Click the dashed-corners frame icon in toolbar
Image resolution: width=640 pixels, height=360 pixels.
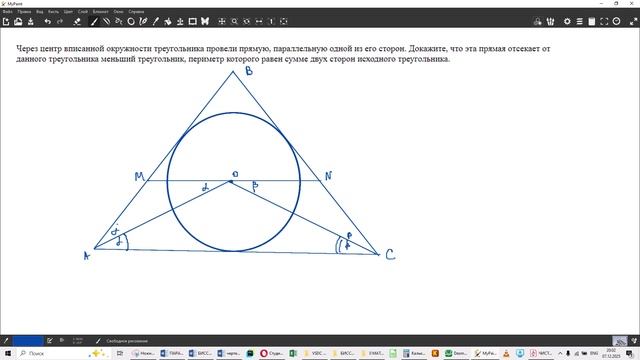tap(604, 22)
